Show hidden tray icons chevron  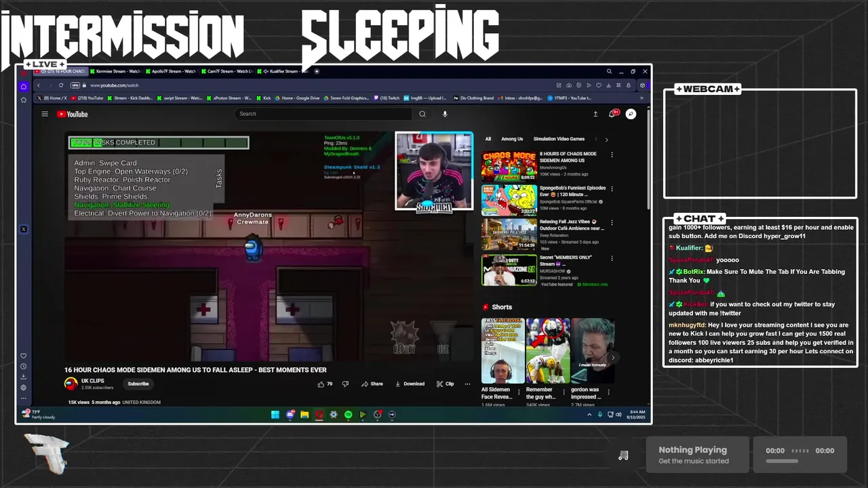coord(589,414)
